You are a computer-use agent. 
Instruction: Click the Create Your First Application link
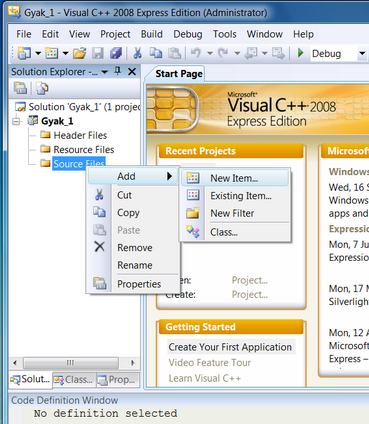click(x=230, y=347)
